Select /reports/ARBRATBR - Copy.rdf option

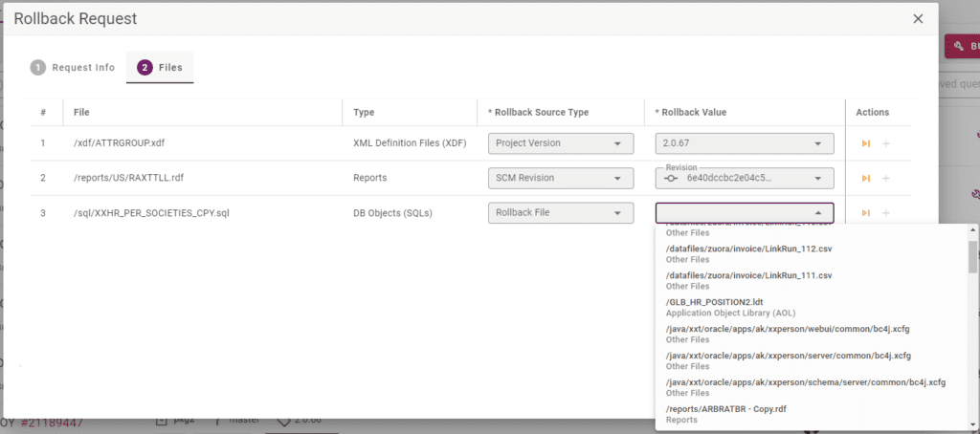813,414
